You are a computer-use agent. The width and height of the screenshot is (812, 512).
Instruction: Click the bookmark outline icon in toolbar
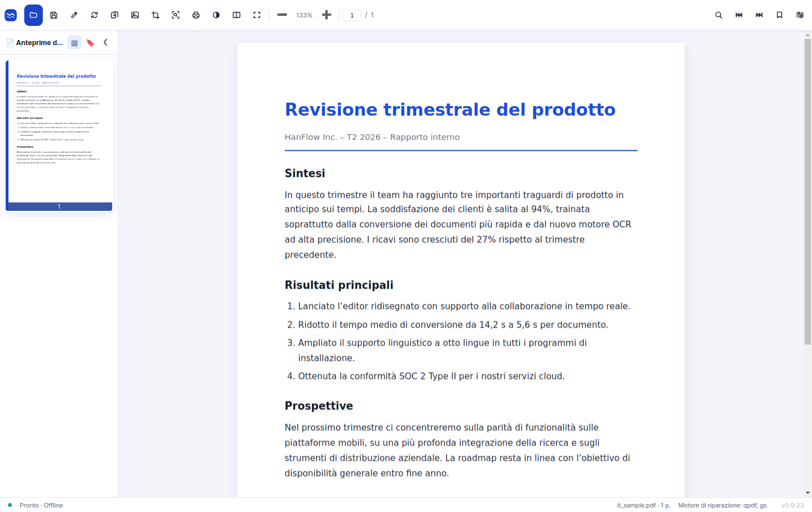[x=779, y=15]
